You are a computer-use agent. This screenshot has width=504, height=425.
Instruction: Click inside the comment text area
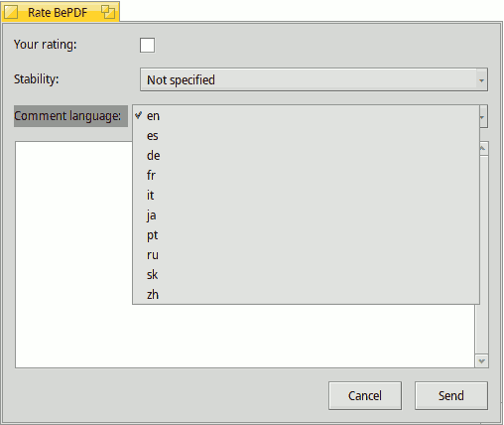click(x=245, y=335)
